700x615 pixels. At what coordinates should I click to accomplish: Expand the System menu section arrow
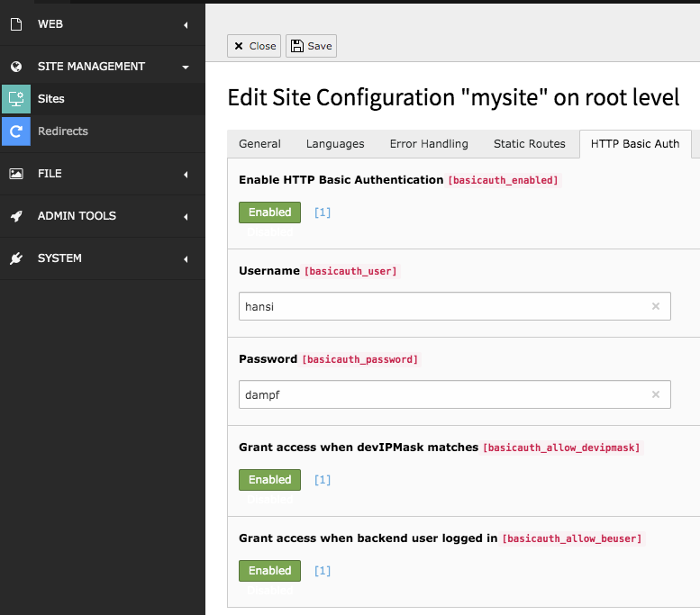pos(186,258)
